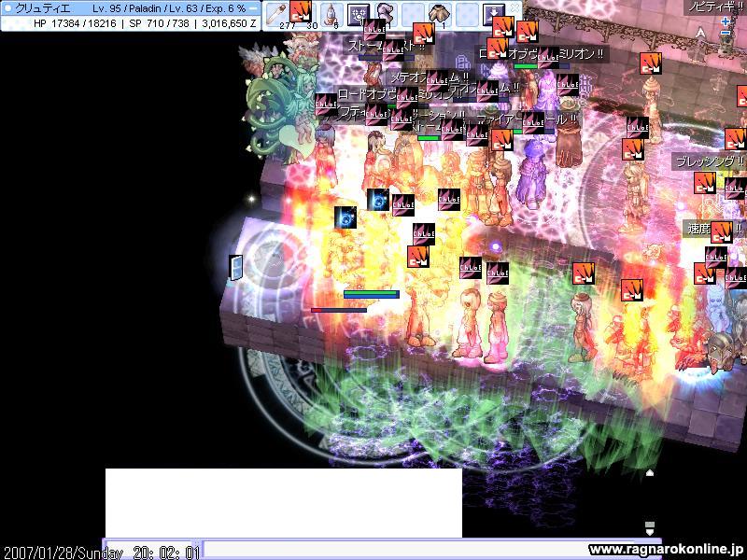747x560 pixels.
Task: Activate the fourth hotbar skill icon
Action: click(x=359, y=15)
